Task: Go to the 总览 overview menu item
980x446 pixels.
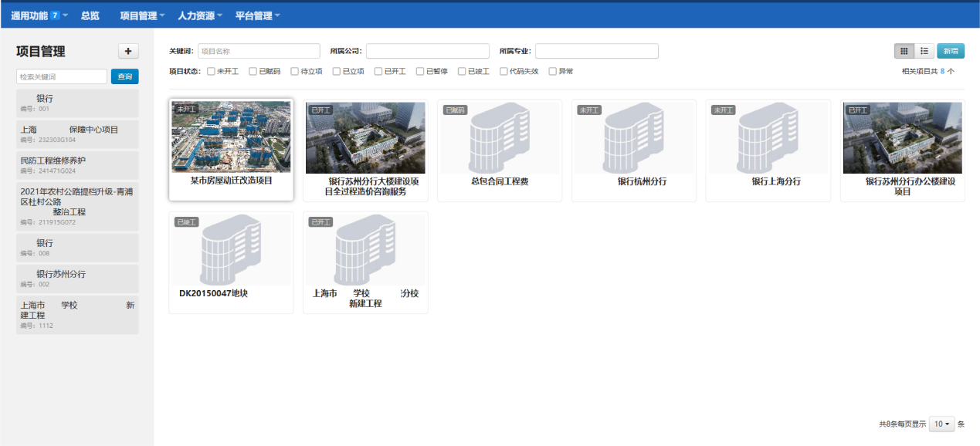Action: [x=90, y=15]
